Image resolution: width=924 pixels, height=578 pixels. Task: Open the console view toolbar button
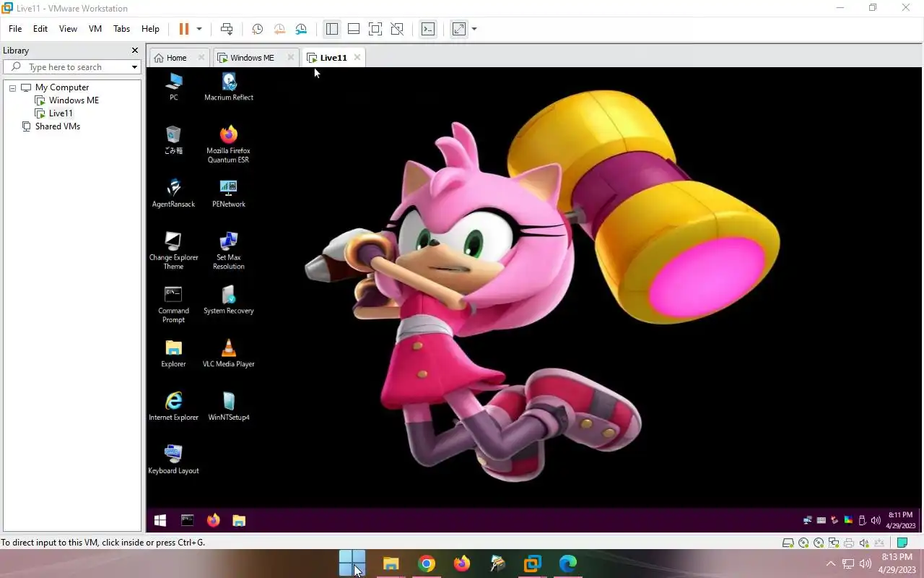[x=428, y=29]
